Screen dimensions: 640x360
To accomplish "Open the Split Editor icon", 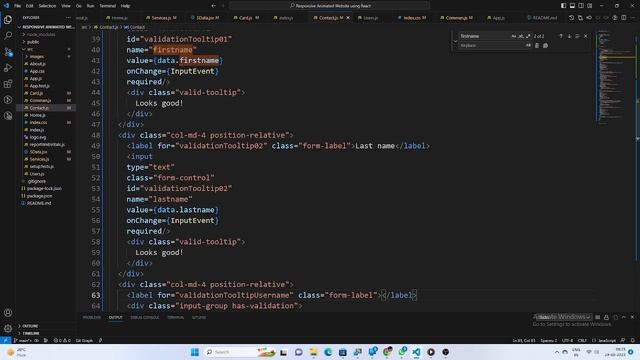I will (x=624, y=18).
